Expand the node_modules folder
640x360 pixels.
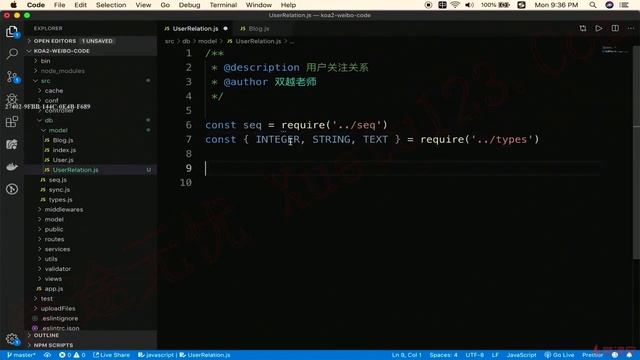tap(91, 71)
